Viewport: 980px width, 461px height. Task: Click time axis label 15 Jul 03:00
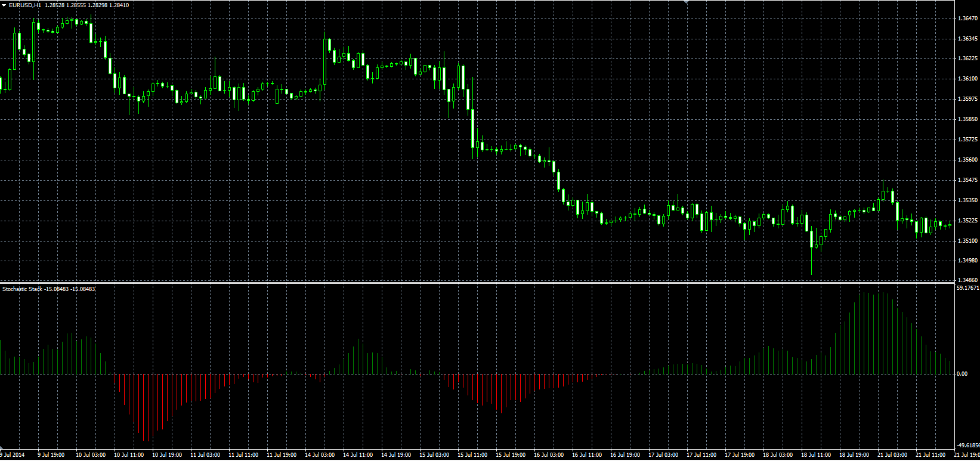pyautogui.click(x=434, y=455)
